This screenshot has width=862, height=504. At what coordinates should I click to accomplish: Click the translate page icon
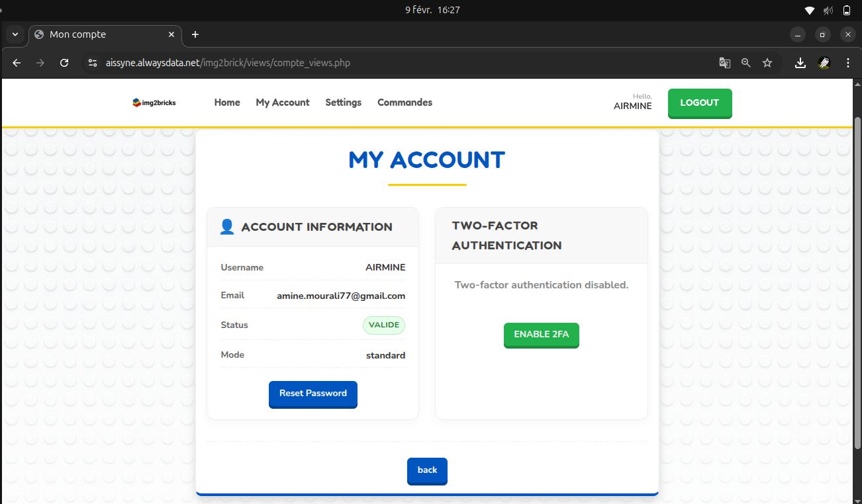(x=725, y=63)
